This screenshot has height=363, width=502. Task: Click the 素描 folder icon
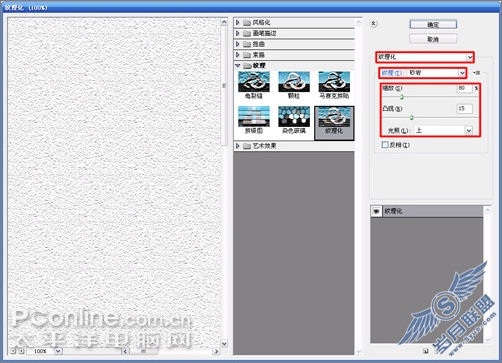[x=247, y=55]
